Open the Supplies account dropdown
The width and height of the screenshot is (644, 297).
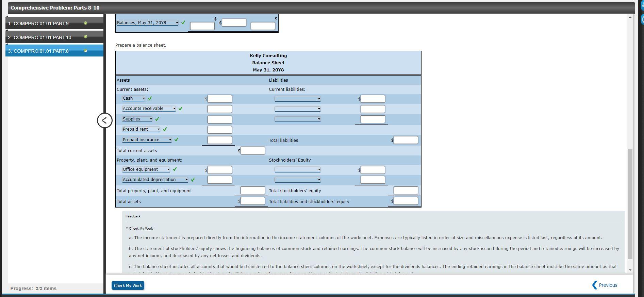click(137, 119)
